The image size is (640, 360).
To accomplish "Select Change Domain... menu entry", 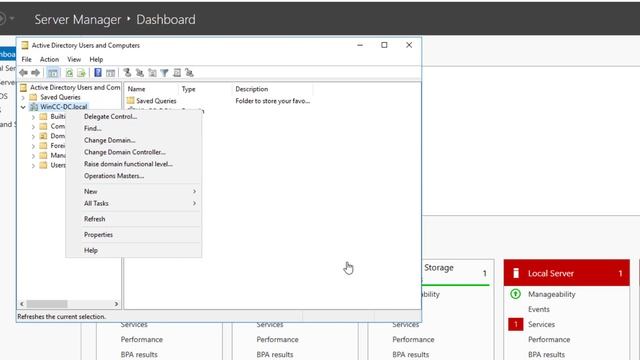I will [x=133, y=140].
